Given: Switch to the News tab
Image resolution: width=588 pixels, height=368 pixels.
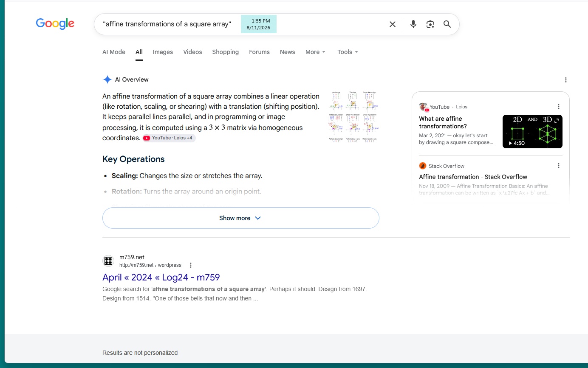Looking at the screenshot, I should pyautogui.click(x=287, y=52).
